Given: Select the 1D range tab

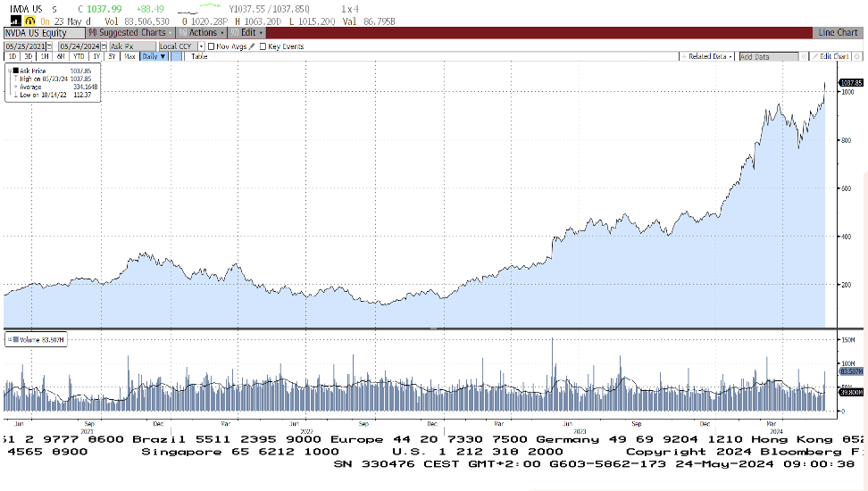Looking at the screenshot, I should coord(13,56).
